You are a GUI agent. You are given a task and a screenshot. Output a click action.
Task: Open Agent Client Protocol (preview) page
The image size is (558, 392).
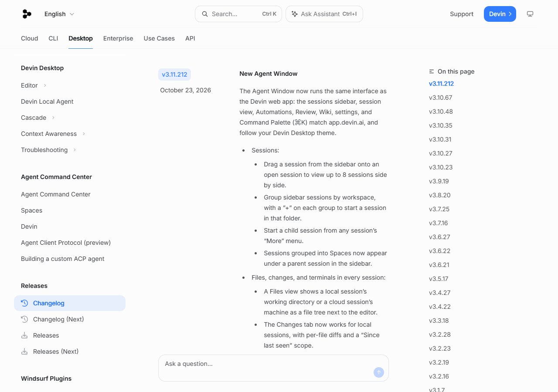66,243
